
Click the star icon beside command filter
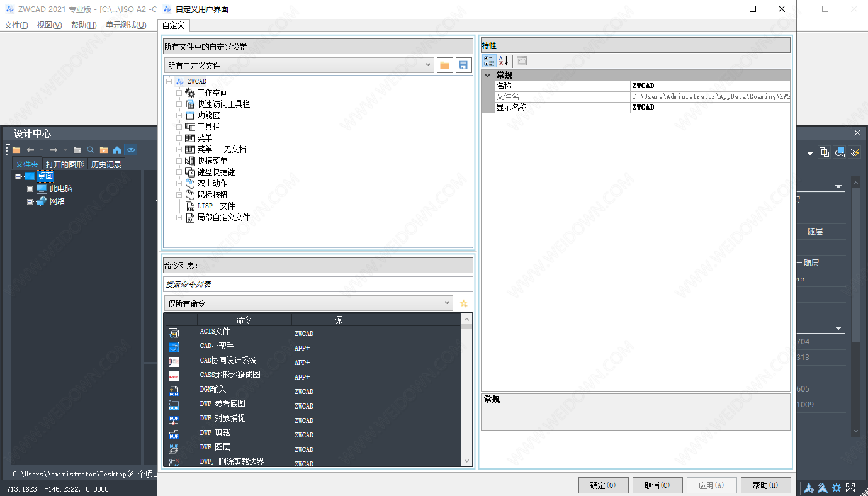[464, 303]
